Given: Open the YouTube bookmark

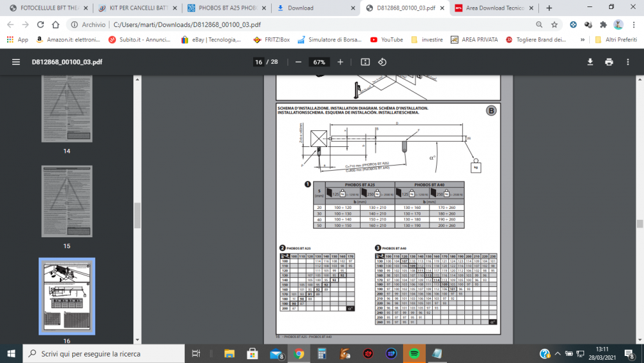Looking at the screenshot, I should point(386,39).
